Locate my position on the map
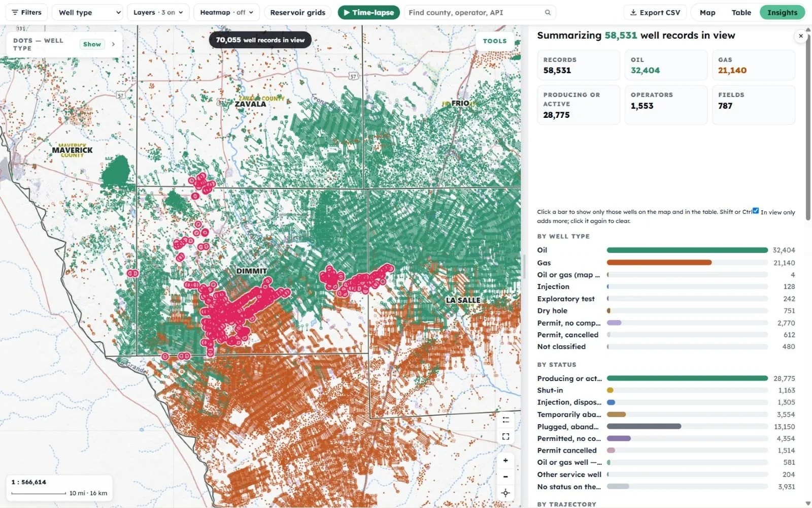Screen dimensions: 812x508 505,493
